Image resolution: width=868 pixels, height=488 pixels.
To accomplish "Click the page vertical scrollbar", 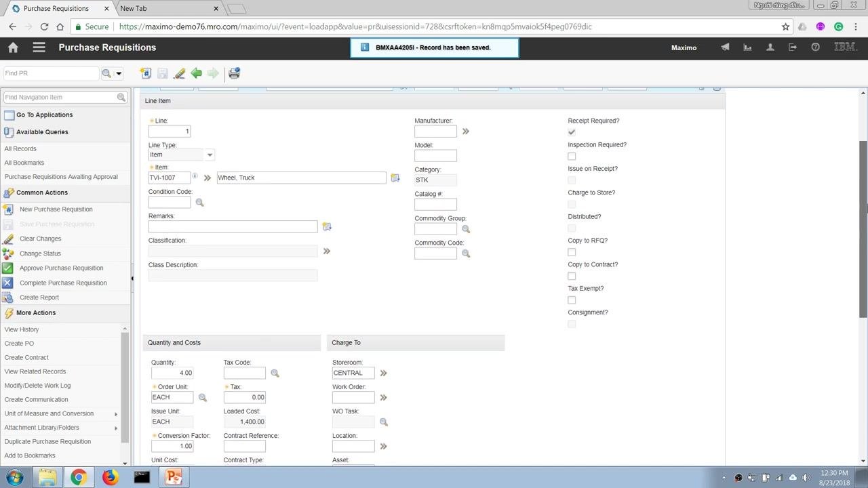I will click(863, 229).
